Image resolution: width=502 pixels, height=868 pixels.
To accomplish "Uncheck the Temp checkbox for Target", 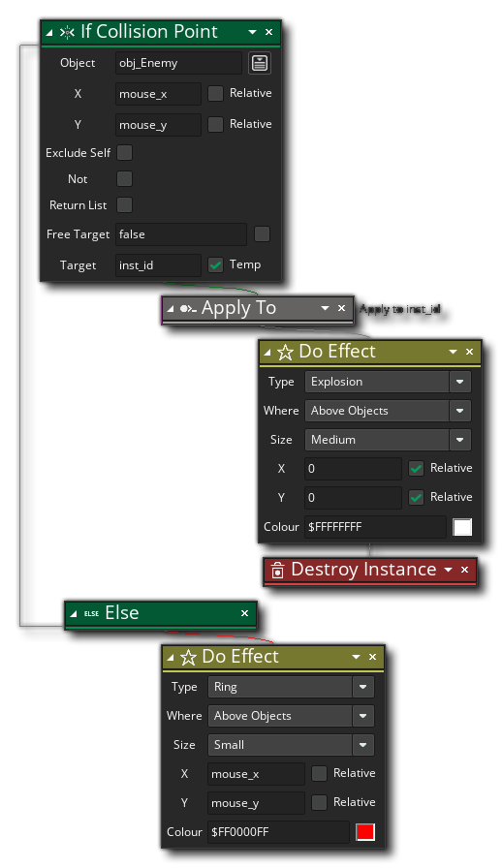I will [x=215, y=265].
